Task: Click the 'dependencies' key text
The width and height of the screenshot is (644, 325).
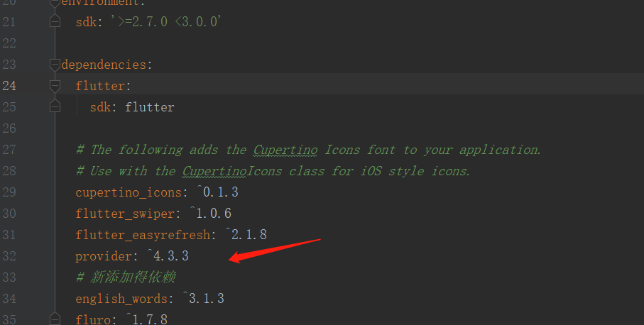Action: click(104, 65)
